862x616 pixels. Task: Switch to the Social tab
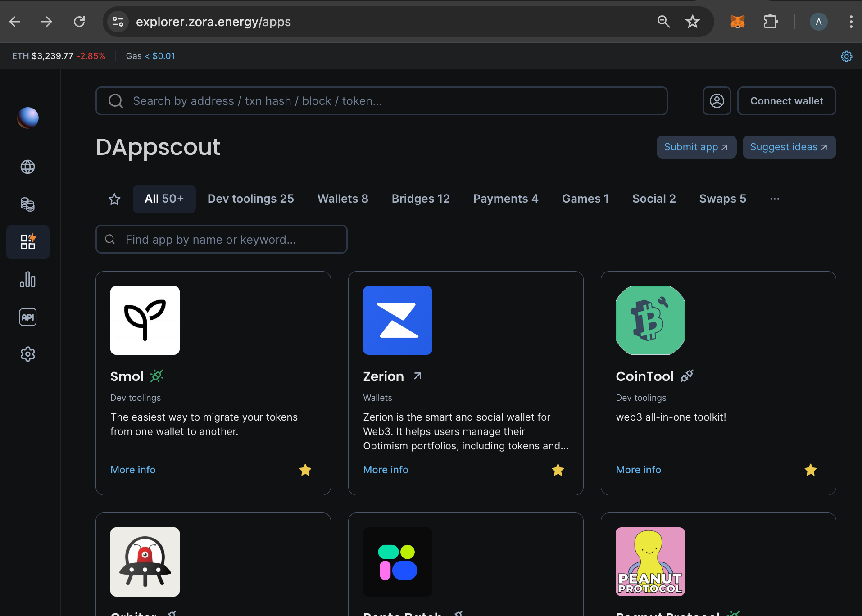click(x=654, y=199)
